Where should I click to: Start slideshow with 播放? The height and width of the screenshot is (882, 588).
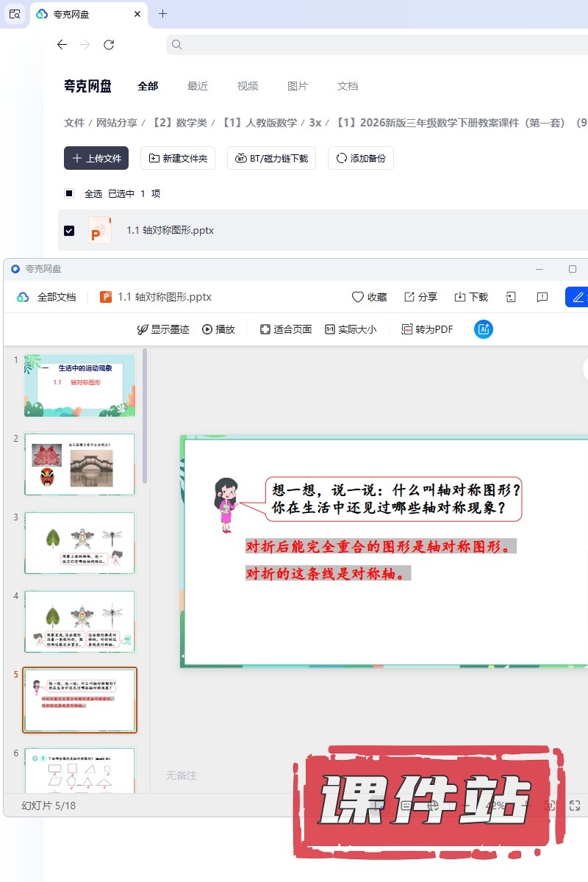[218, 329]
